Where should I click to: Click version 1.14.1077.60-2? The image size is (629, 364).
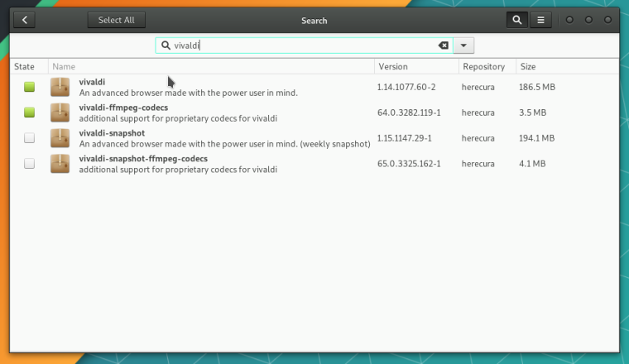[406, 88]
